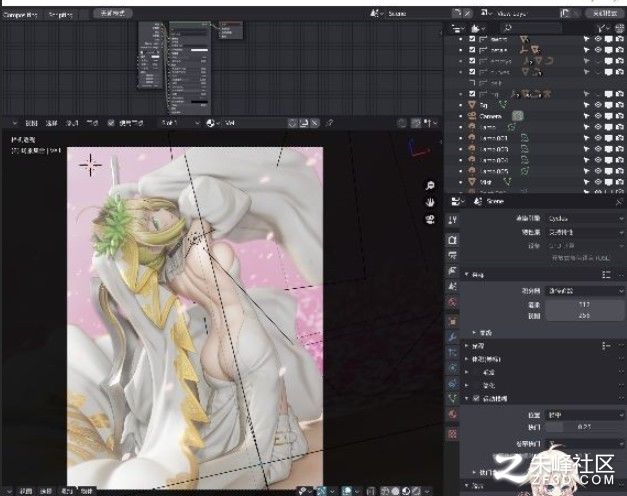627x496 pixels.
Task: Expand the Advanced sampling subpanel
Action: click(475, 332)
